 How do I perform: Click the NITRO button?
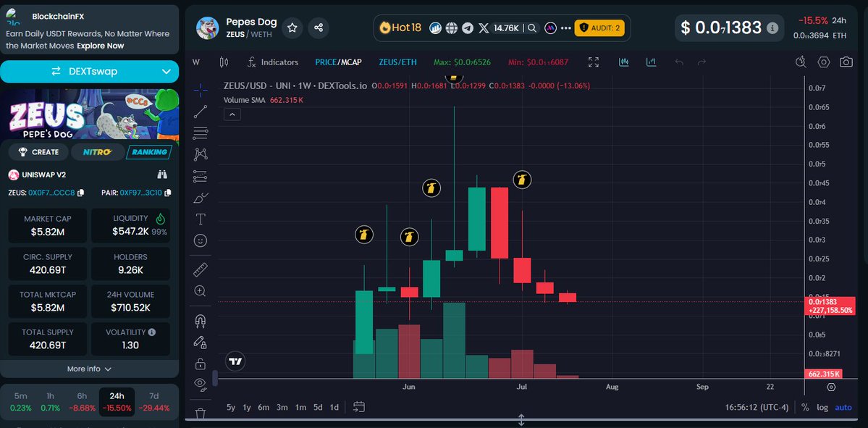click(x=98, y=151)
